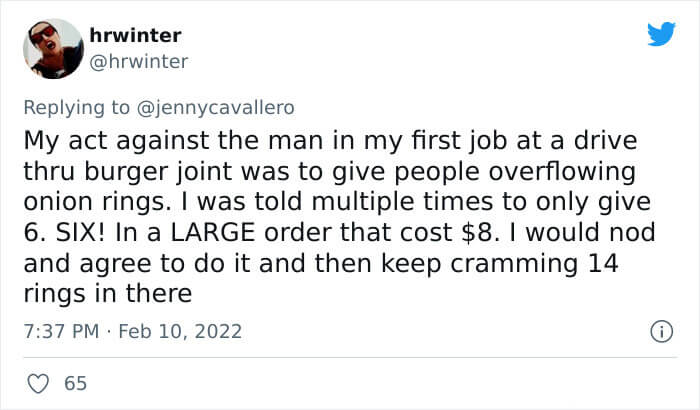Click the bold hrwinter display name
The height and width of the screenshot is (410, 700).
(x=135, y=35)
